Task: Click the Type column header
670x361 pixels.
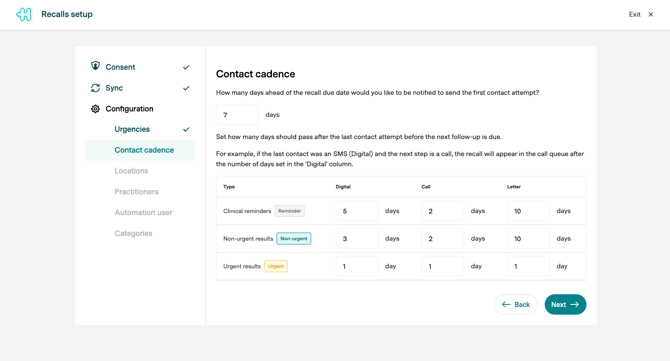Action: [229, 187]
